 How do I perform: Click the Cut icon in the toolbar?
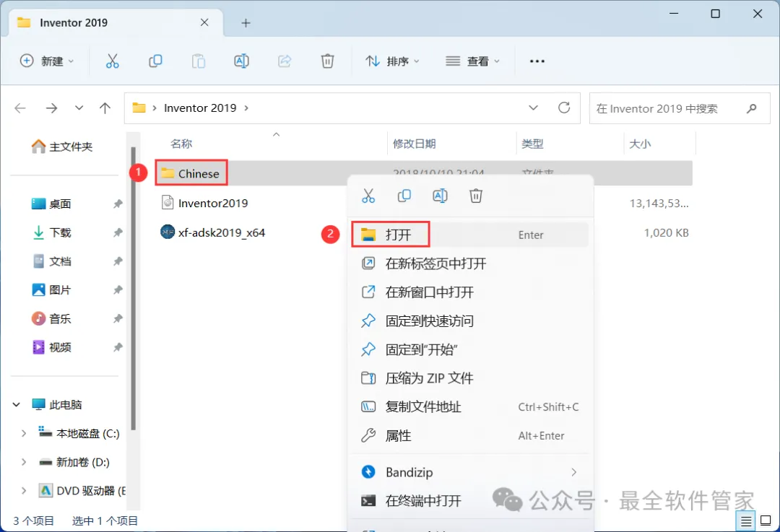coord(113,61)
